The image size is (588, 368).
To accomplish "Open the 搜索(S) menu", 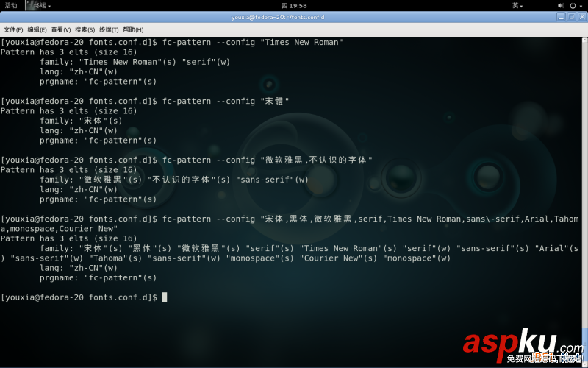I will [x=85, y=29].
